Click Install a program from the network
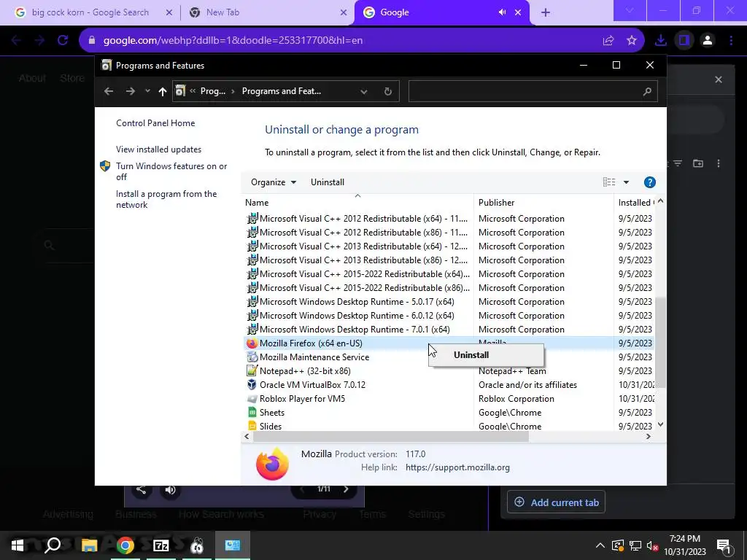 166,200
